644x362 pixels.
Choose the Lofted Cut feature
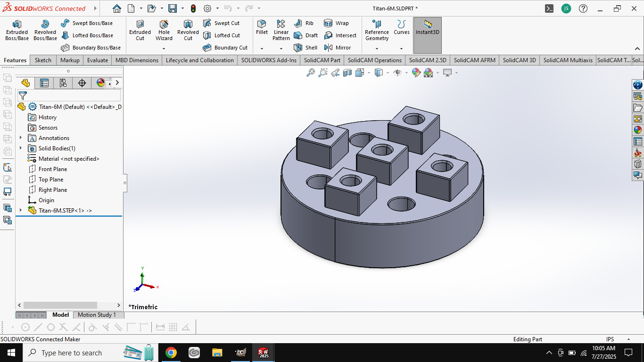(221, 35)
